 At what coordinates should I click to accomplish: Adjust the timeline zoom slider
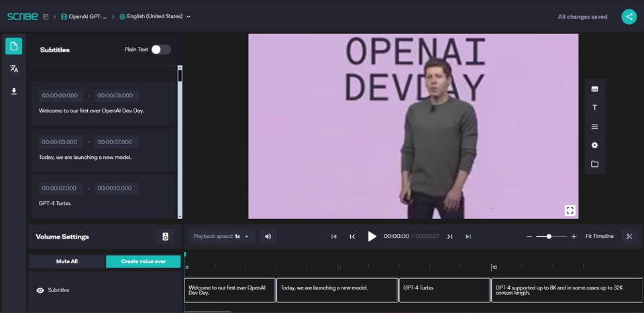(549, 236)
